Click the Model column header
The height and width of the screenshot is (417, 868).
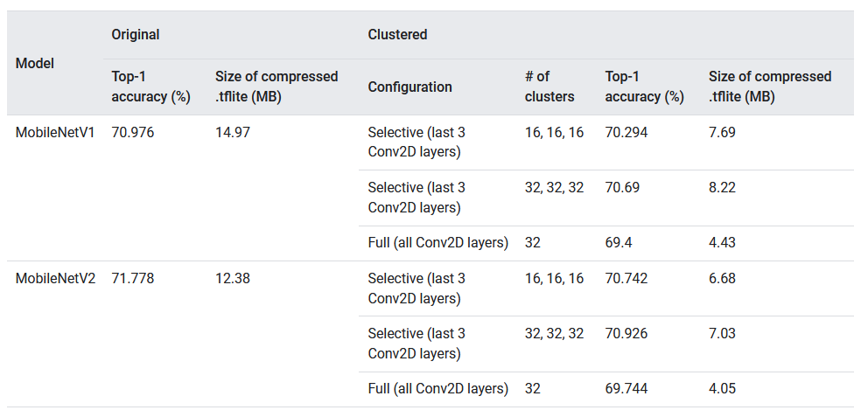35,63
